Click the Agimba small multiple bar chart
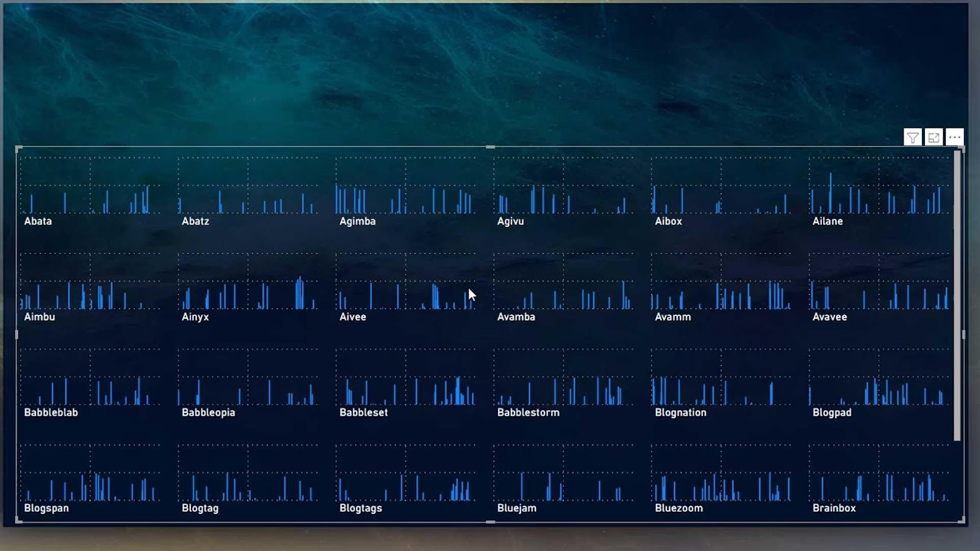The width and height of the screenshot is (980, 551). [405, 185]
